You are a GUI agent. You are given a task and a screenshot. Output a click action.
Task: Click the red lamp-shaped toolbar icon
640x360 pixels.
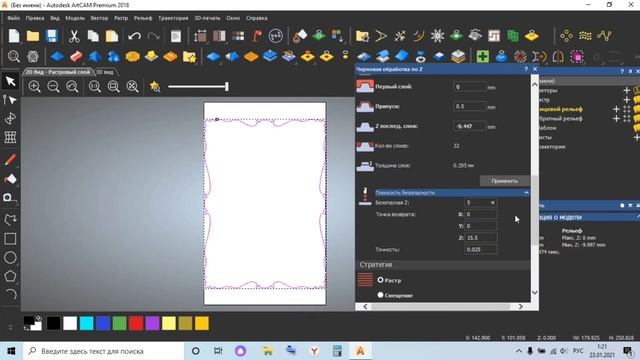click(x=257, y=36)
